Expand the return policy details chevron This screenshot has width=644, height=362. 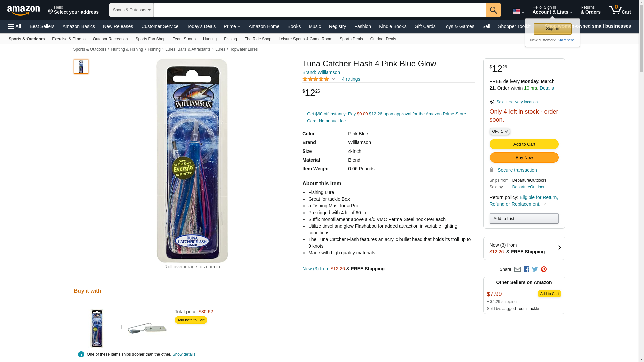coord(545,204)
